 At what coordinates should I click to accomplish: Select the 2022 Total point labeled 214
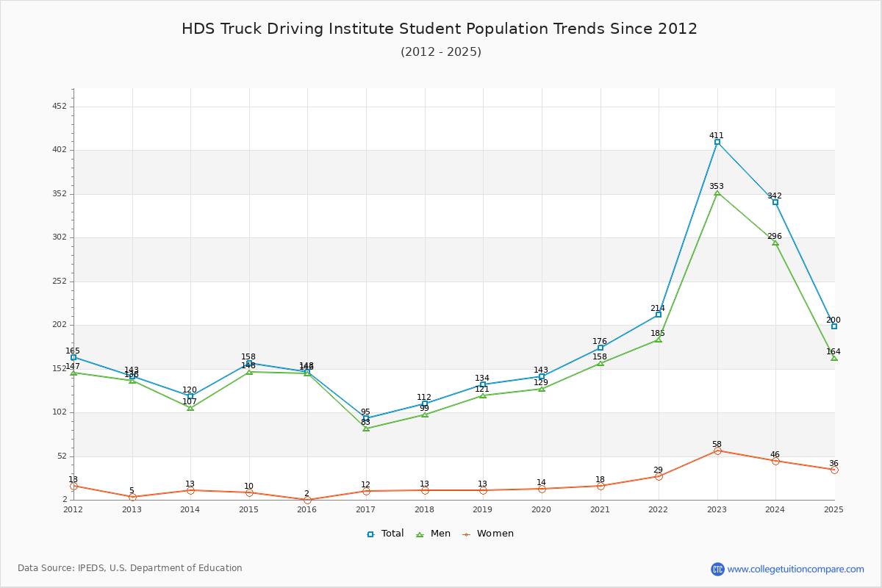(x=659, y=315)
